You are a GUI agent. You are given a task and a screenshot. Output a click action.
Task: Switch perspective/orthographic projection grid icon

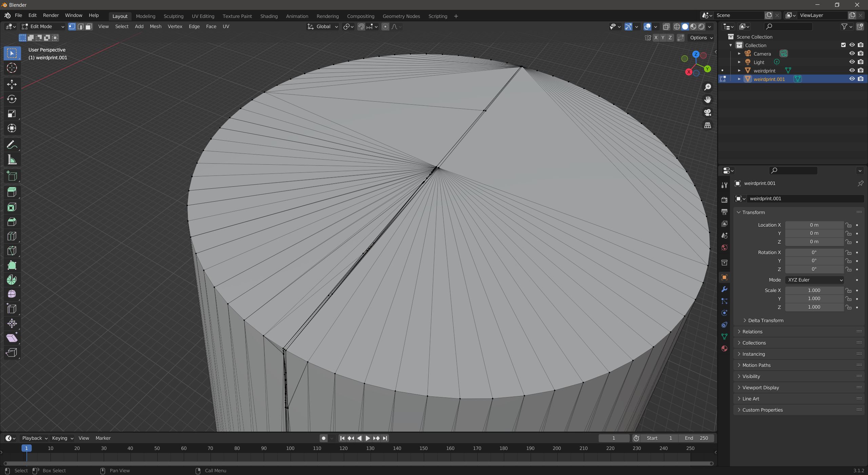click(708, 125)
